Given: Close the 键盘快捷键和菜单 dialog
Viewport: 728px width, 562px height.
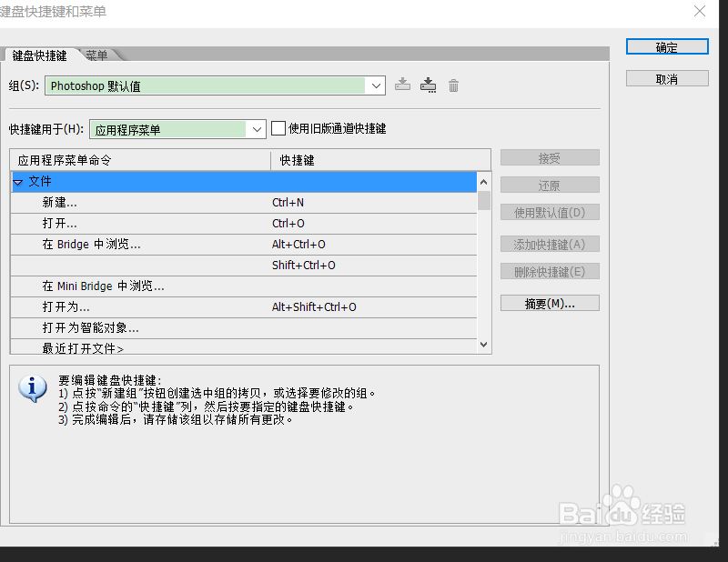Looking at the screenshot, I should tap(700, 11).
